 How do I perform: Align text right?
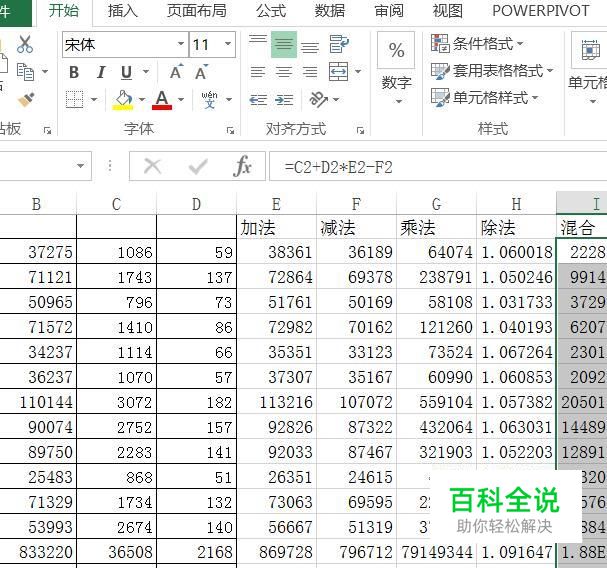[310, 72]
